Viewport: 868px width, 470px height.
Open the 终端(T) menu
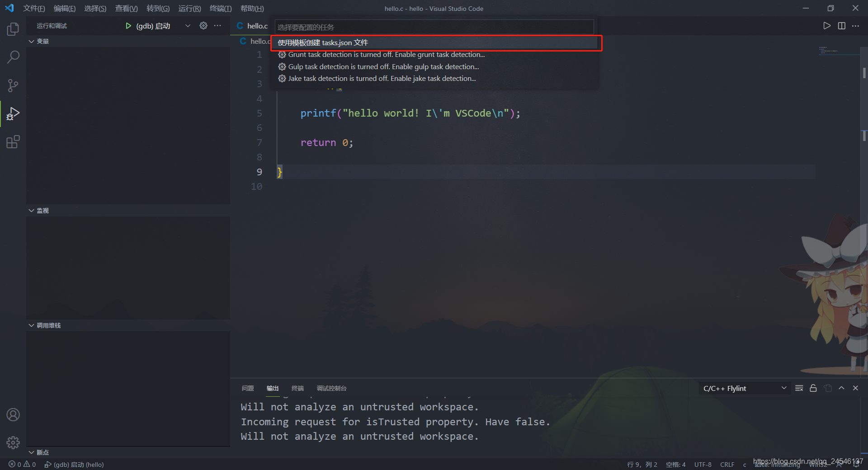(221, 8)
